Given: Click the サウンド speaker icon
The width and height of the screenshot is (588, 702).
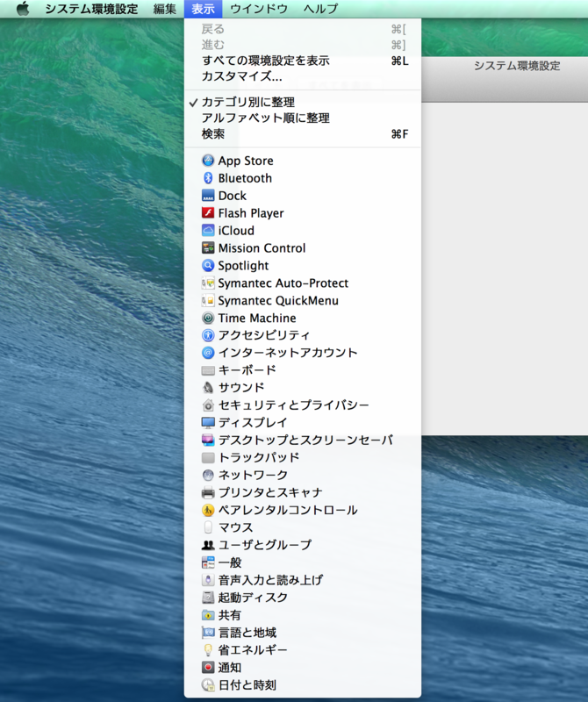Looking at the screenshot, I should coord(208,387).
